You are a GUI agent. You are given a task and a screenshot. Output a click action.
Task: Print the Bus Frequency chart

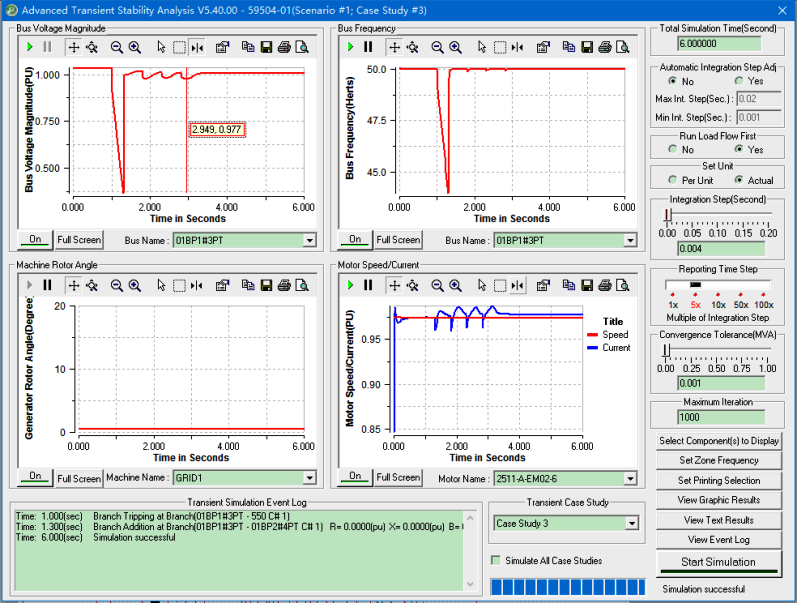[x=605, y=47]
